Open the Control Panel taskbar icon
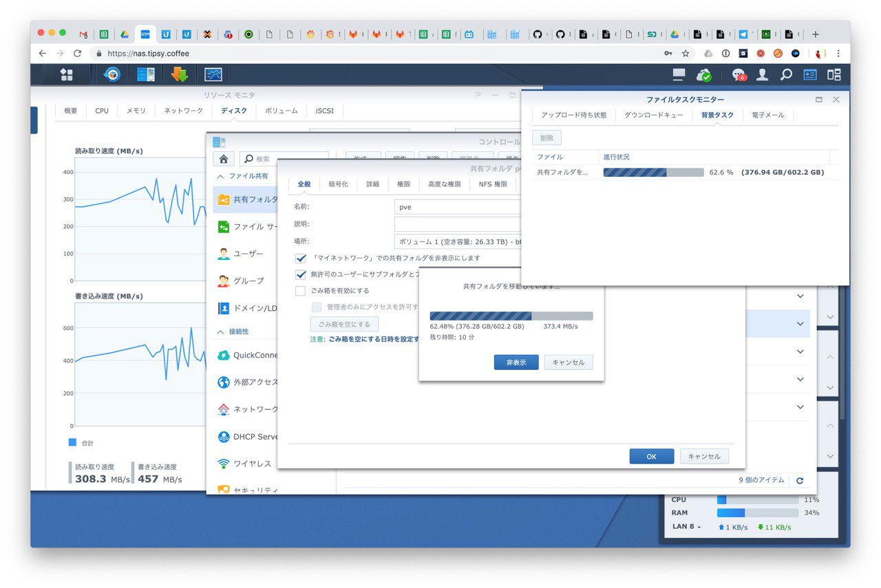 [145, 74]
